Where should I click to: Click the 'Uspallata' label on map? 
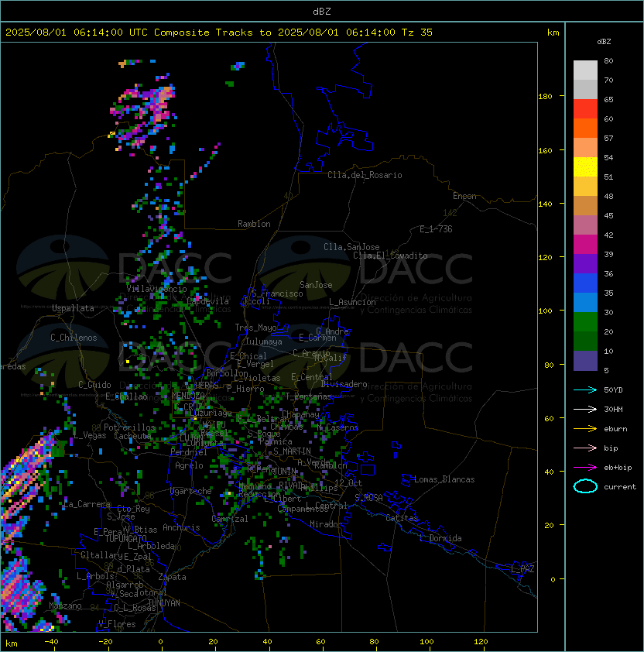tap(73, 308)
